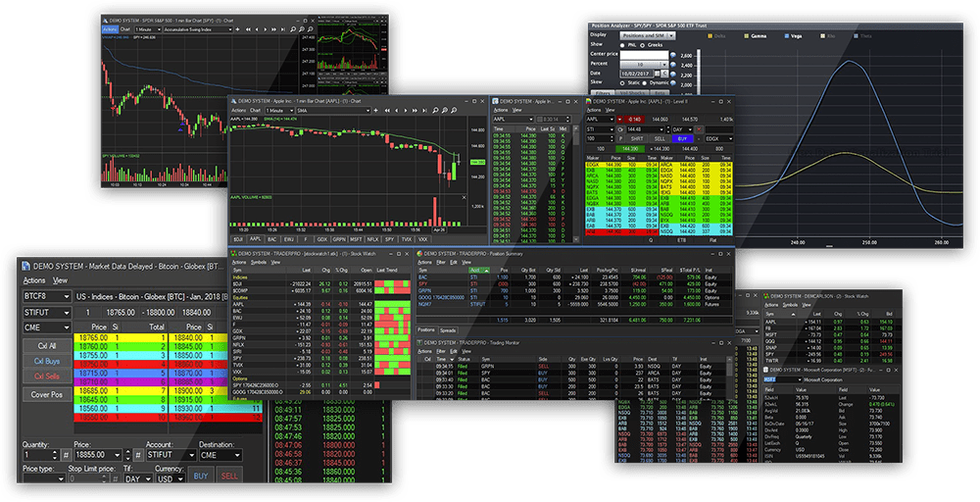Toggle the Vega checkbox
Screen dimensions: 980x502
[786, 36]
